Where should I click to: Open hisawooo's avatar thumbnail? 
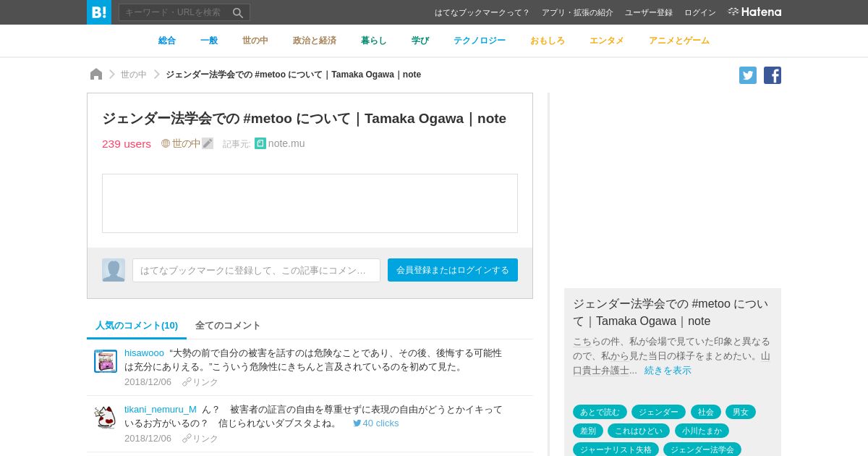pyautogui.click(x=106, y=361)
